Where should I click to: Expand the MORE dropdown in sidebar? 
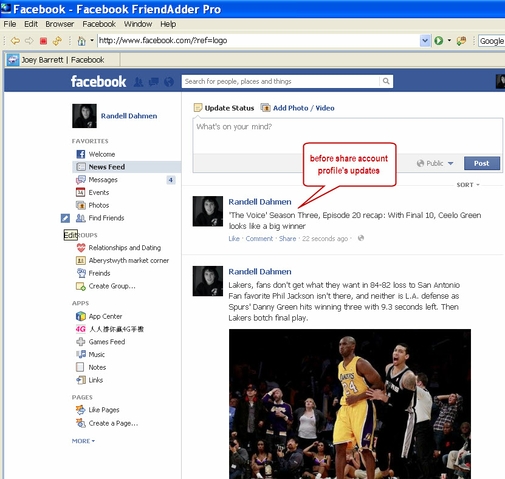click(83, 441)
